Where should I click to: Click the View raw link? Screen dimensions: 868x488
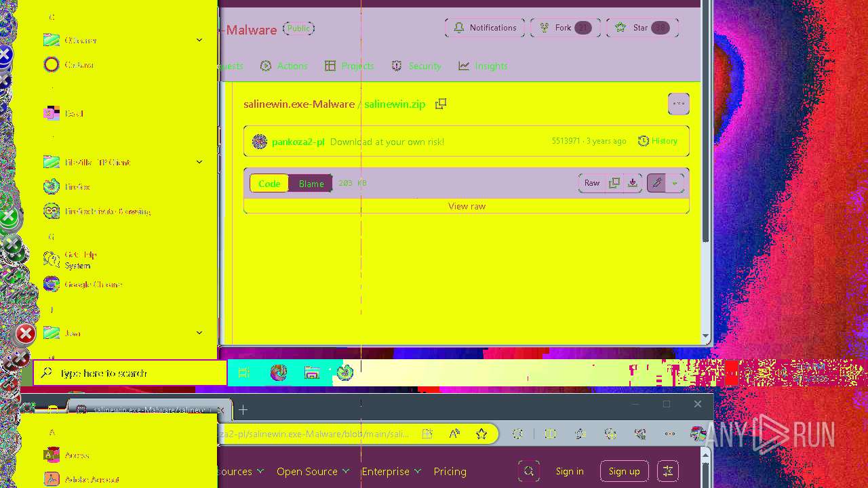pyautogui.click(x=467, y=206)
